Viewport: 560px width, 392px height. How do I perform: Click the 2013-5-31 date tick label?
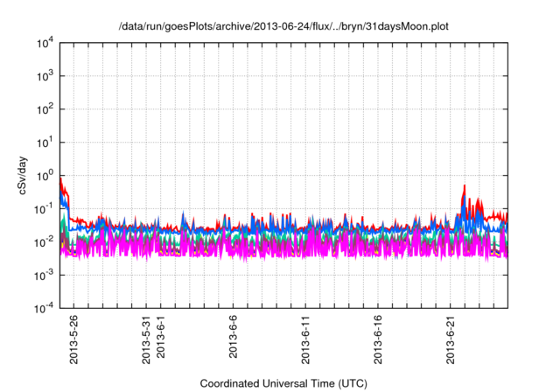pos(146,339)
